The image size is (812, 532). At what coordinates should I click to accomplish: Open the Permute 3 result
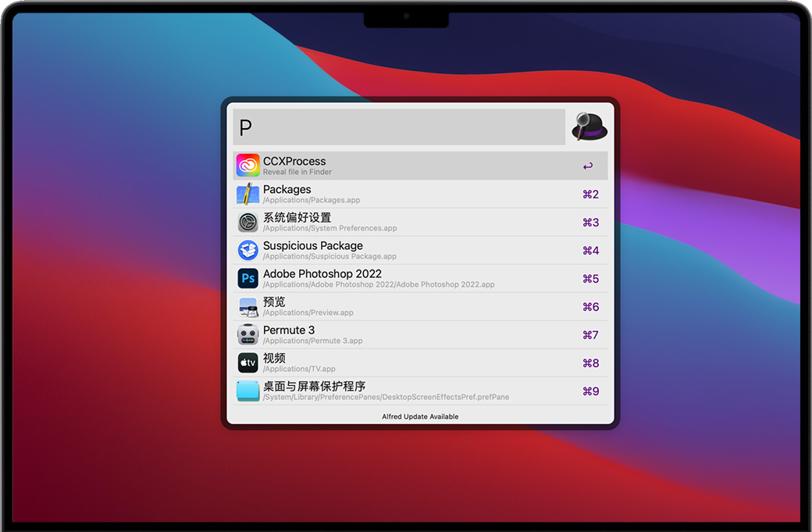pyautogui.click(x=420, y=334)
